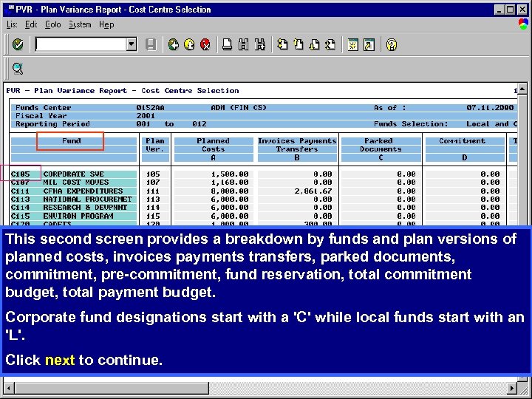Click the CORPORATE SVE fund name
Image resolution: width=532 pixels, height=399 pixels.
(x=74, y=174)
